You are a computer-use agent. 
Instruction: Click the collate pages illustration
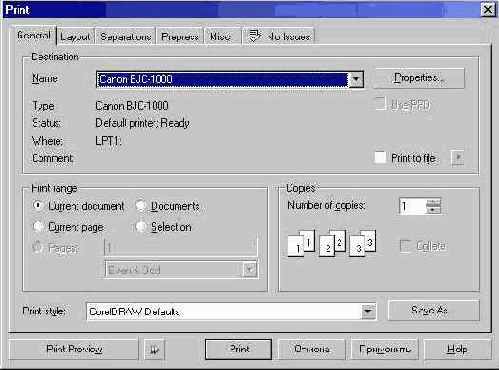click(x=332, y=243)
